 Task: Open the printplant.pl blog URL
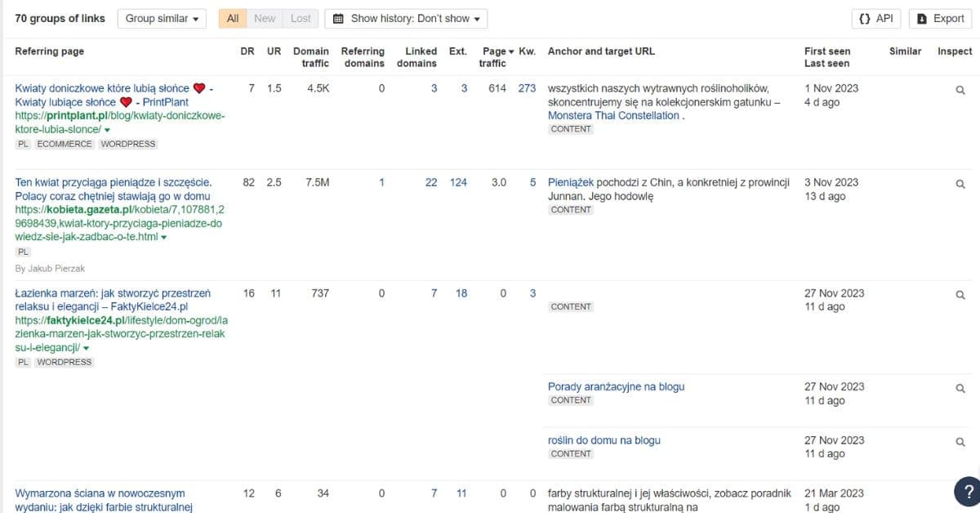tap(119, 123)
